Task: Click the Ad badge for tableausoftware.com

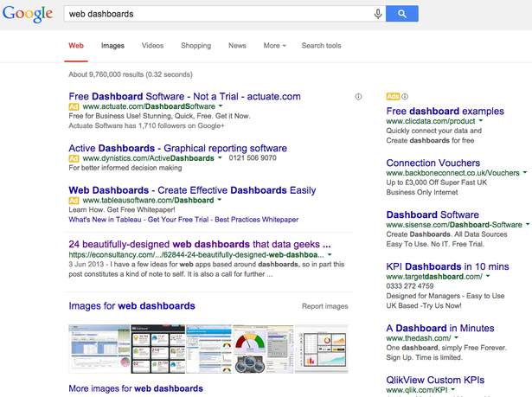Action: click(74, 201)
